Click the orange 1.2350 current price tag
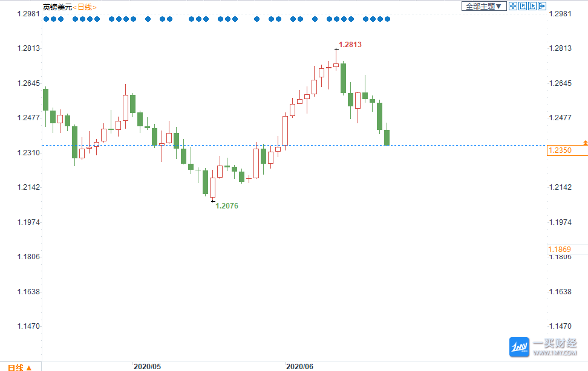The height and width of the screenshot is (371, 588). (567, 150)
